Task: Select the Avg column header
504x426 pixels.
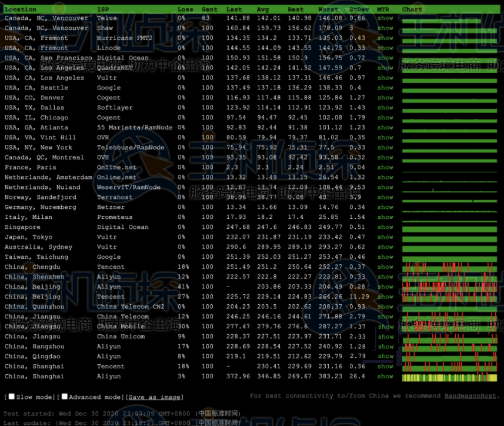Action: point(263,9)
